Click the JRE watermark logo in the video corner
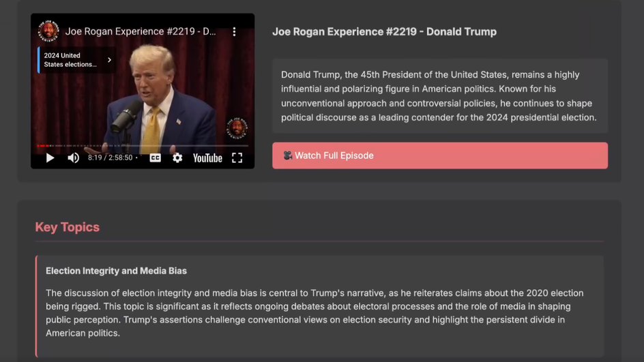644x362 pixels. coord(237,128)
